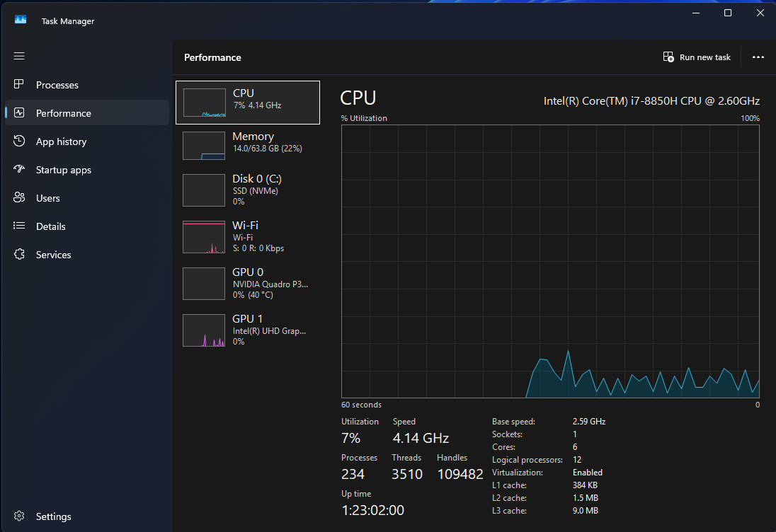
Task: Click the Base speed value 2.59 GHz
Action: [x=589, y=422]
